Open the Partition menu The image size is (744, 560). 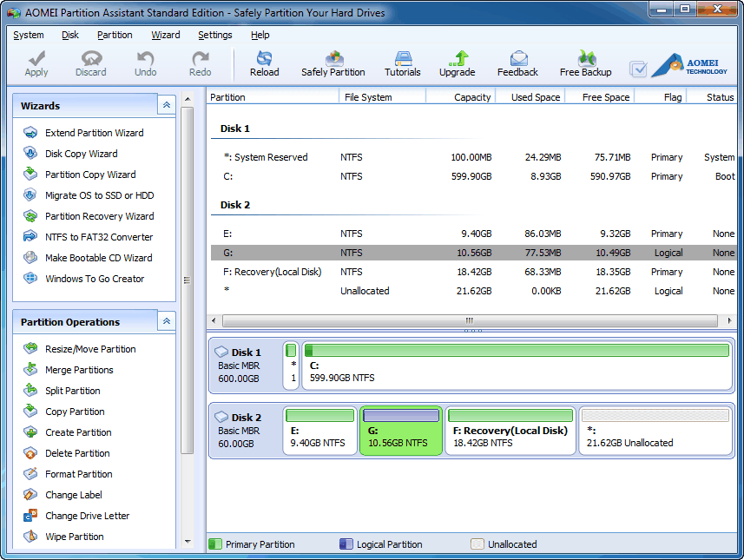[115, 35]
